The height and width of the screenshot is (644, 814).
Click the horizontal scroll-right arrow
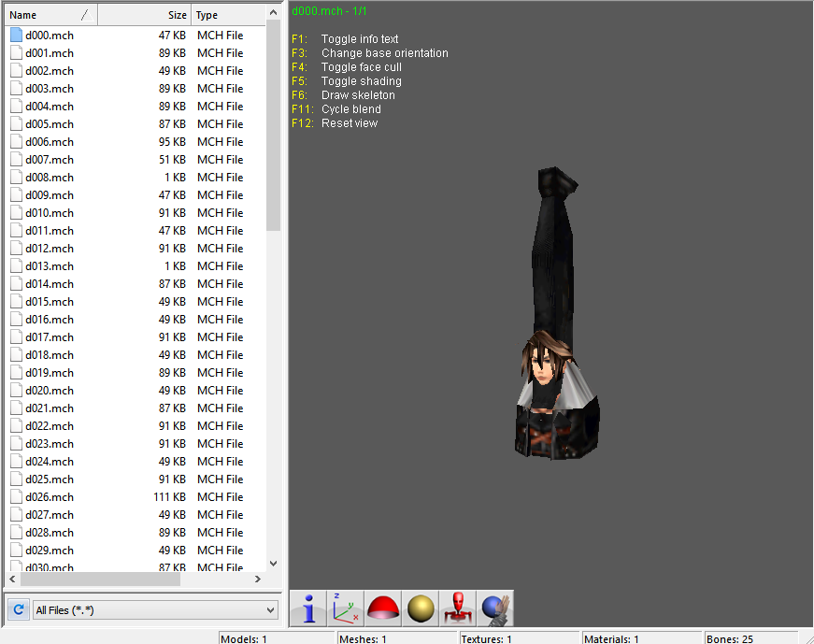pyautogui.click(x=258, y=579)
